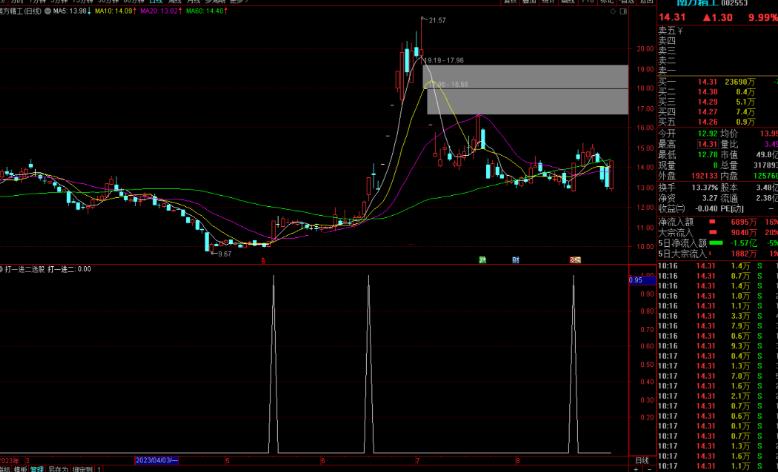The width and height of the screenshot is (778, 472).
Task: Click the 最低 value 12.78
Action: [x=708, y=154]
